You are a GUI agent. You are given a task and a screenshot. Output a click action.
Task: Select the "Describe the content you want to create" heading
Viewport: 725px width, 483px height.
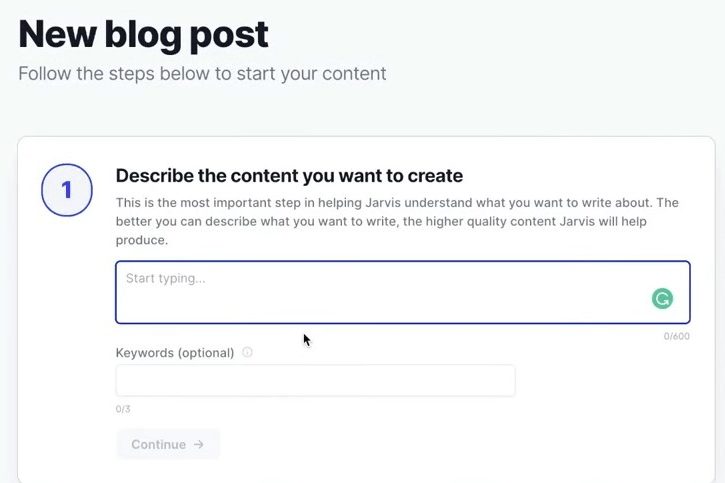(x=289, y=176)
